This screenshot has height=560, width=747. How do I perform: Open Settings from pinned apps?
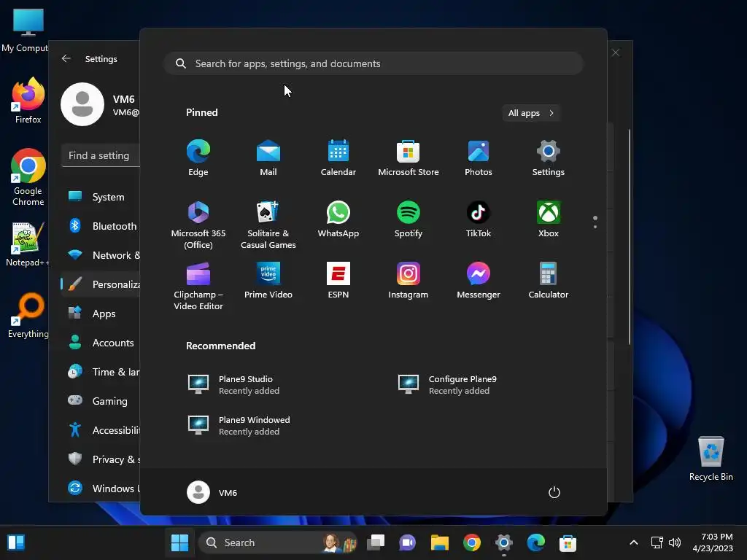point(549,158)
